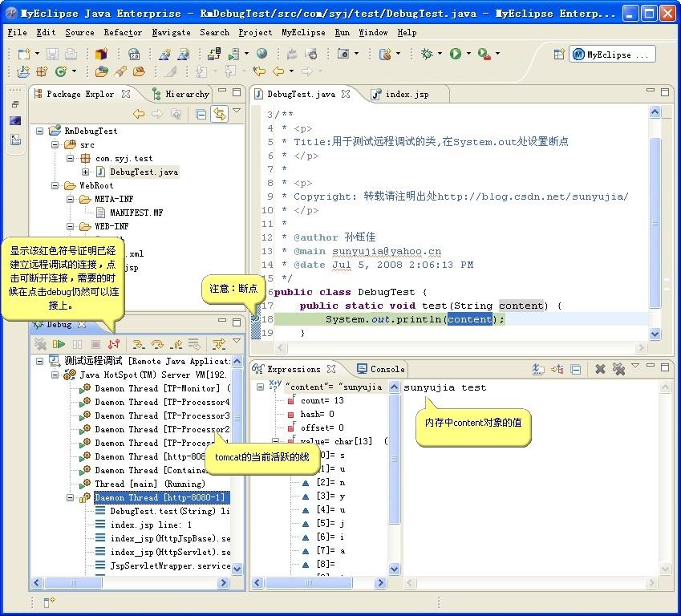This screenshot has width=681, height=616.
Task: Collapse the META-INF folder node
Action: coord(71,199)
